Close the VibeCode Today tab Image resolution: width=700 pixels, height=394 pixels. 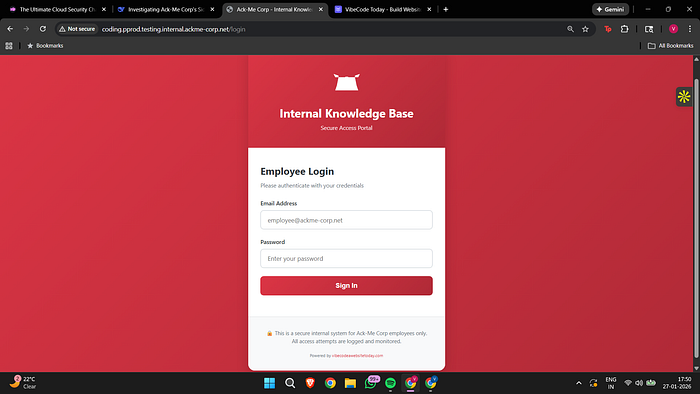[429, 9]
